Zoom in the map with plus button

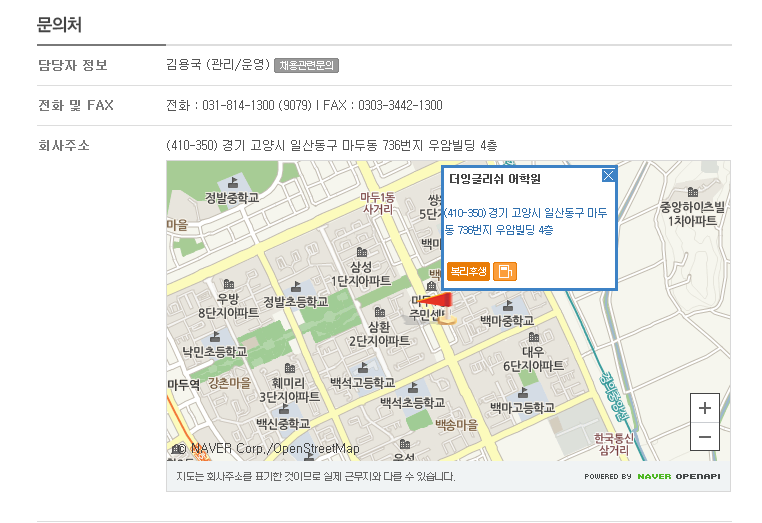[705, 408]
